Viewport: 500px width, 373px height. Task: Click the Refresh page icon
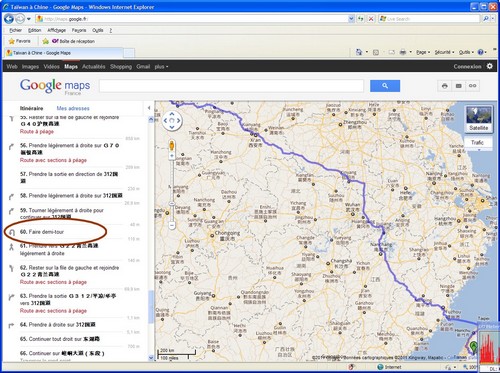click(x=361, y=19)
